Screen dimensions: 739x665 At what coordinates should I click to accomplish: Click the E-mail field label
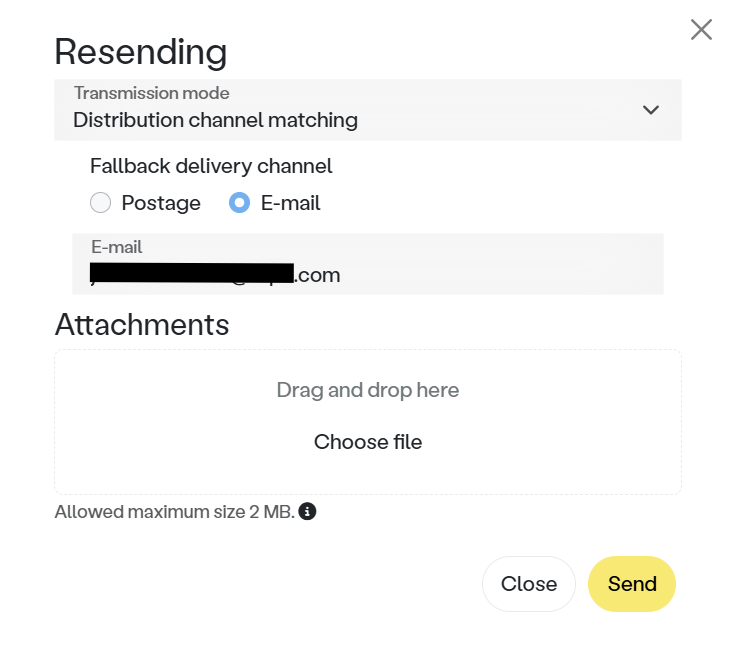point(116,247)
